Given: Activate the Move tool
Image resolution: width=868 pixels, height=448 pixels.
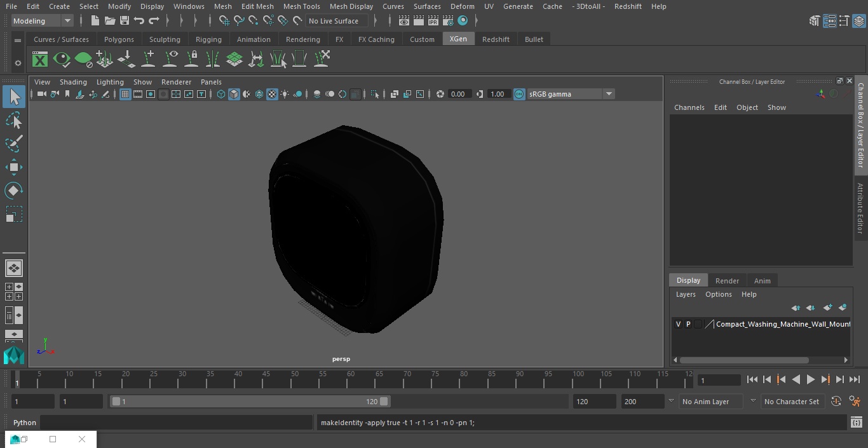Looking at the screenshot, I should pyautogui.click(x=13, y=167).
